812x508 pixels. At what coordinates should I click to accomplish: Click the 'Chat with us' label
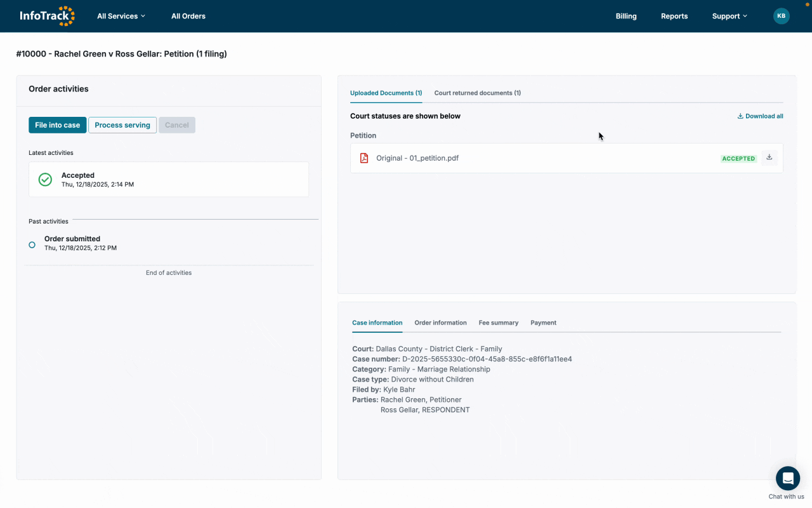point(787,497)
